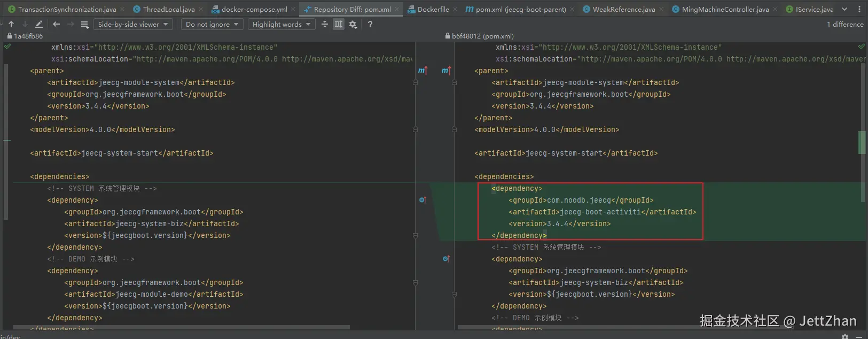The width and height of the screenshot is (868, 339).
Task: Show hidden editor tabs list chevron
Action: pos(844,9)
